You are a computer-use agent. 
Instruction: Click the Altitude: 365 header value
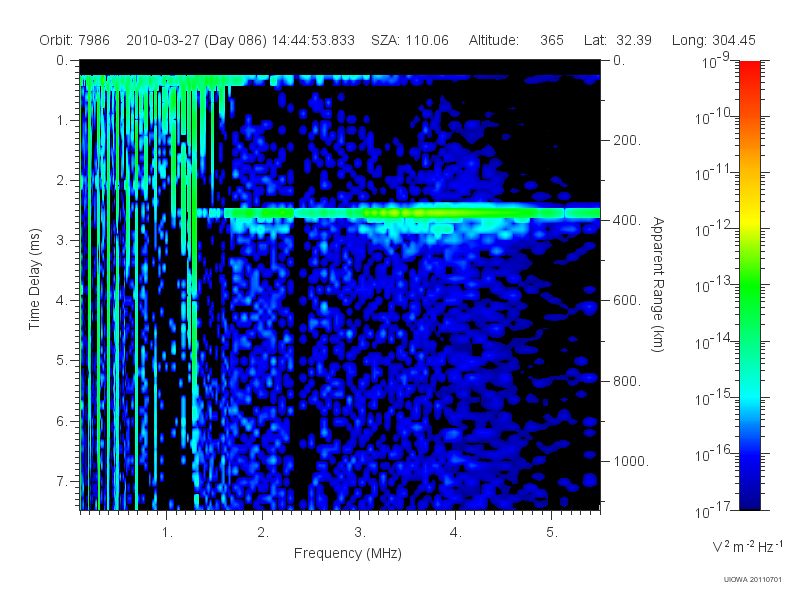[x=516, y=40]
